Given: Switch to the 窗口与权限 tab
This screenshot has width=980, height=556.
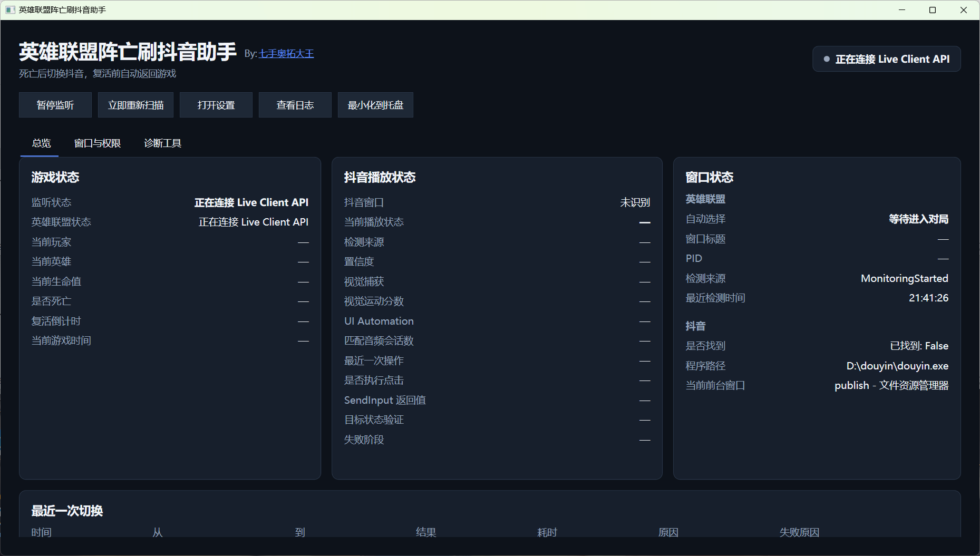Looking at the screenshot, I should (x=98, y=143).
